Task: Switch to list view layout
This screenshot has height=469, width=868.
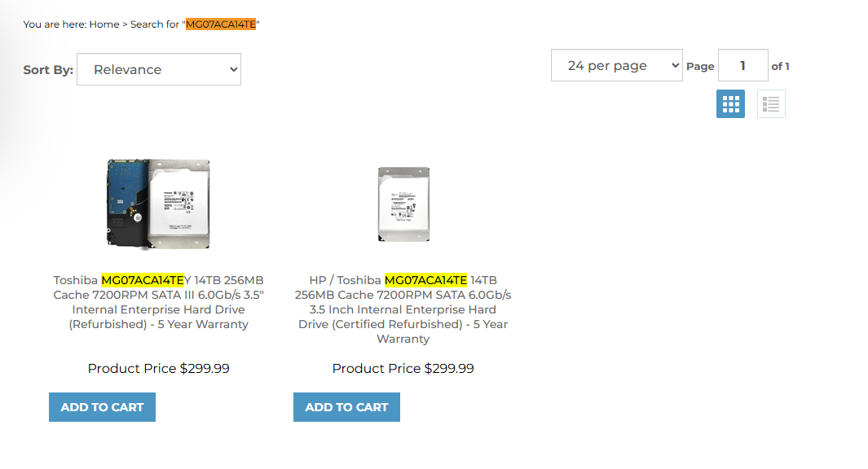Action: click(771, 103)
